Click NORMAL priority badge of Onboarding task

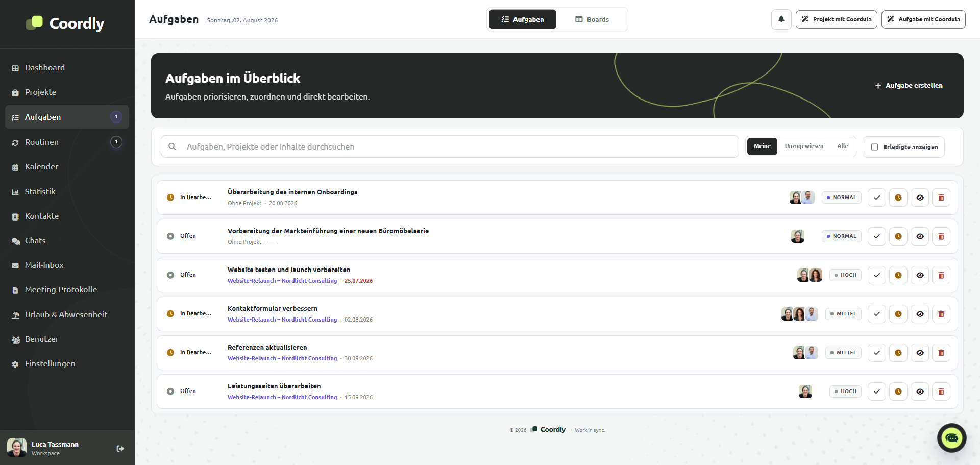click(841, 198)
